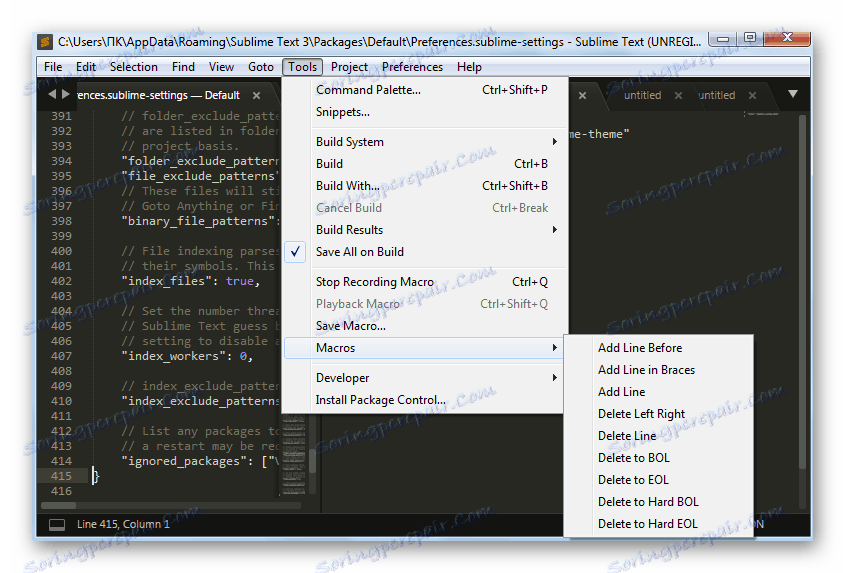Close the first untitled tab
This screenshot has height=573, width=845.
[x=678, y=95]
